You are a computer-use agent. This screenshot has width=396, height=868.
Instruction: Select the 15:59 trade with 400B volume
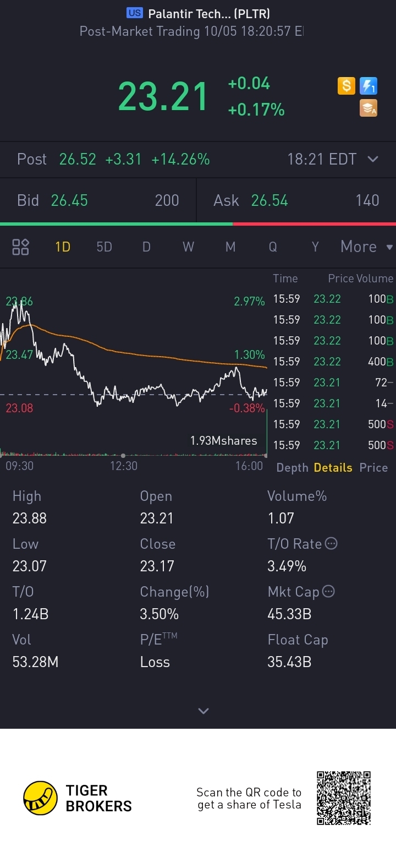tap(333, 362)
